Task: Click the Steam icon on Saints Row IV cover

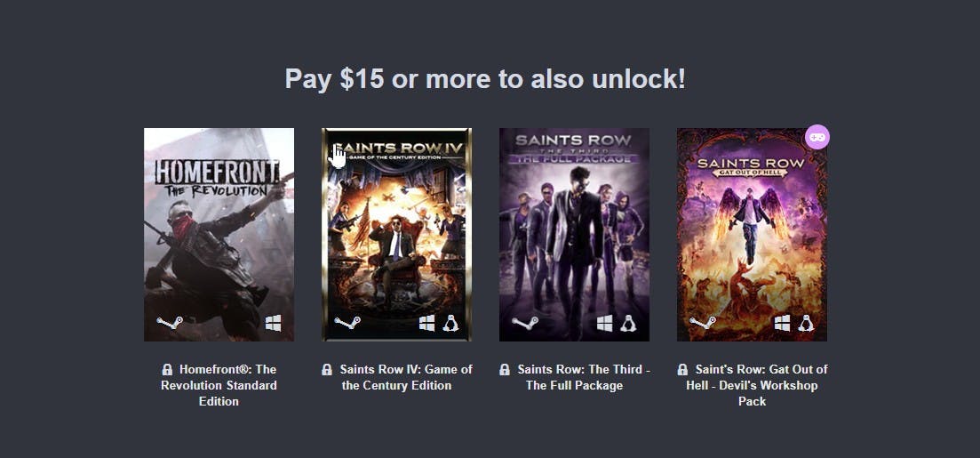Action: coord(347,323)
